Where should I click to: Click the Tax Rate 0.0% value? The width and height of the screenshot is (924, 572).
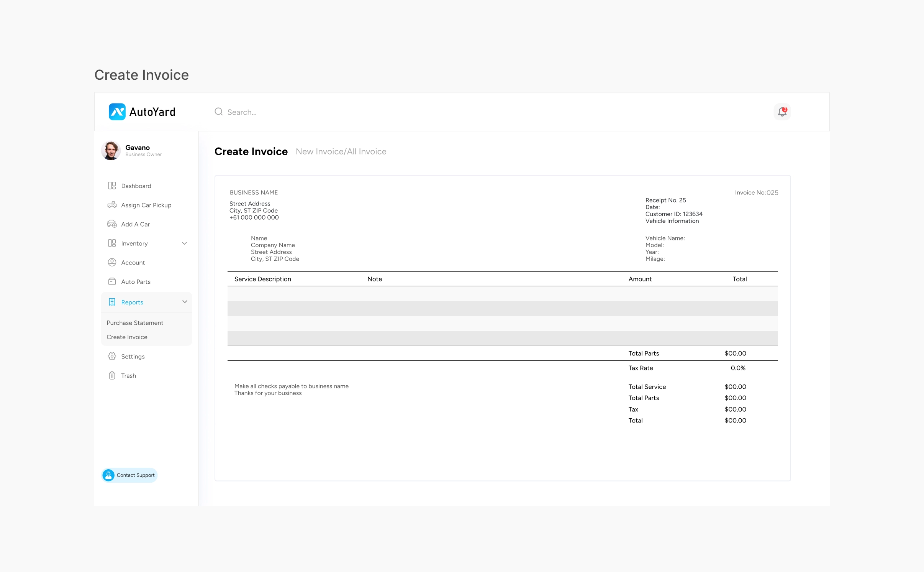pyautogui.click(x=738, y=368)
